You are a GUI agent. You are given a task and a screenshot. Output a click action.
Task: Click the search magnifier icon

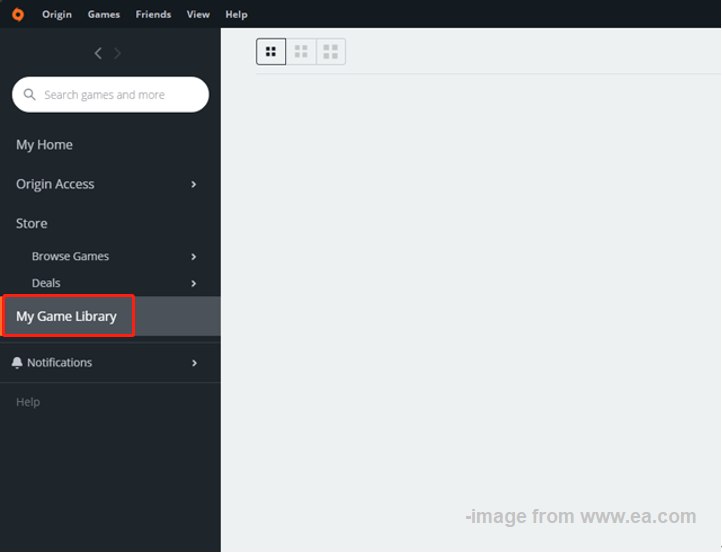29,95
